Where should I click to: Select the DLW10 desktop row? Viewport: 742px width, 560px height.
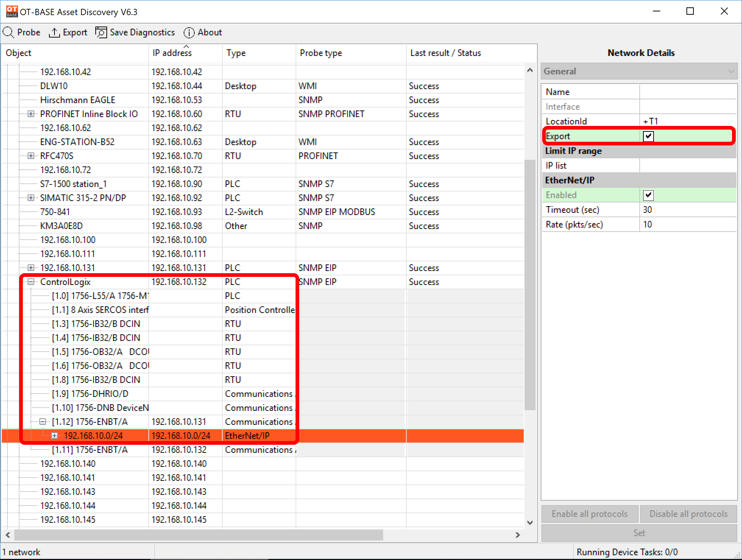(x=263, y=86)
